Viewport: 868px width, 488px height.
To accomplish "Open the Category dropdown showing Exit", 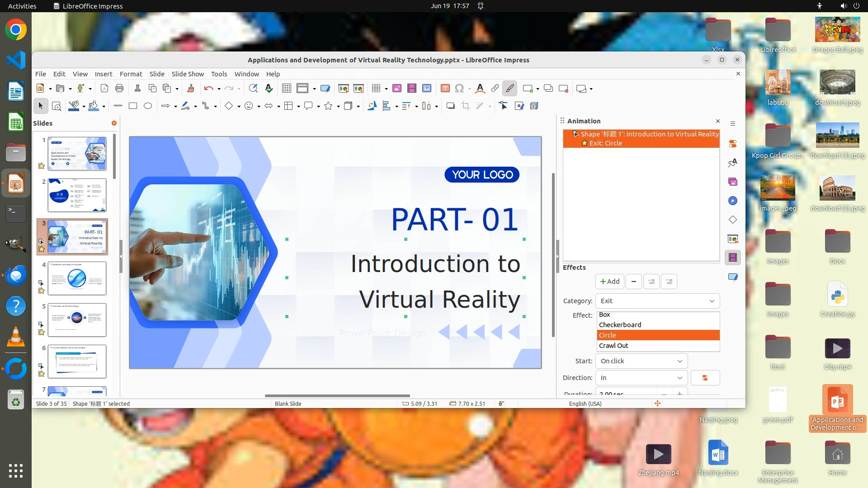I will tap(657, 301).
